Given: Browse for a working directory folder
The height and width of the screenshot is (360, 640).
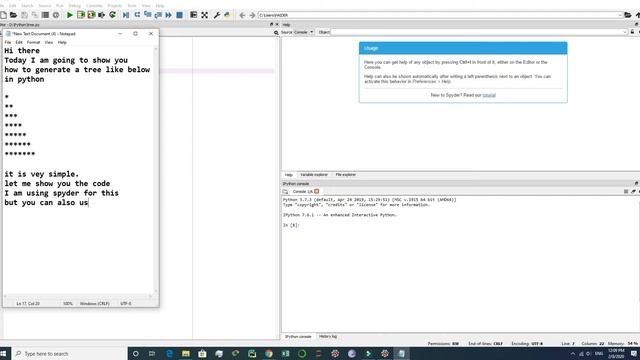Looking at the screenshot, I should pos(628,15).
